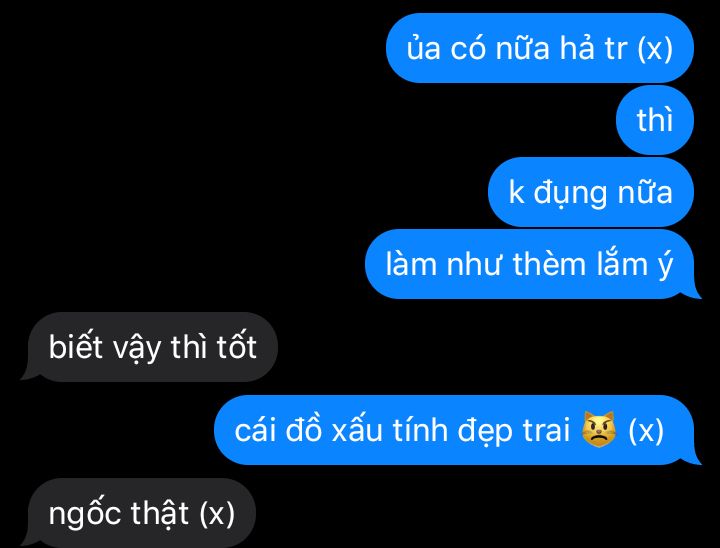Click the words "xấu tính" in the blue bubble
Screen dimensions: 720x548
tap(390, 429)
